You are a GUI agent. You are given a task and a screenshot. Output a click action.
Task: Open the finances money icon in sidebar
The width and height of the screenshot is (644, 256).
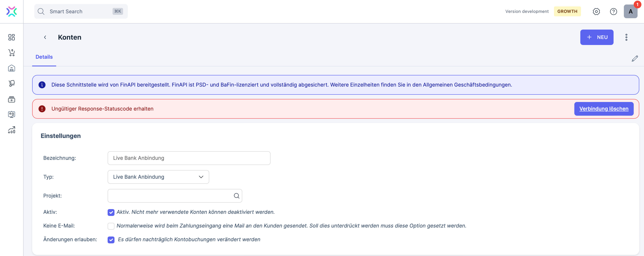click(x=12, y=99)
